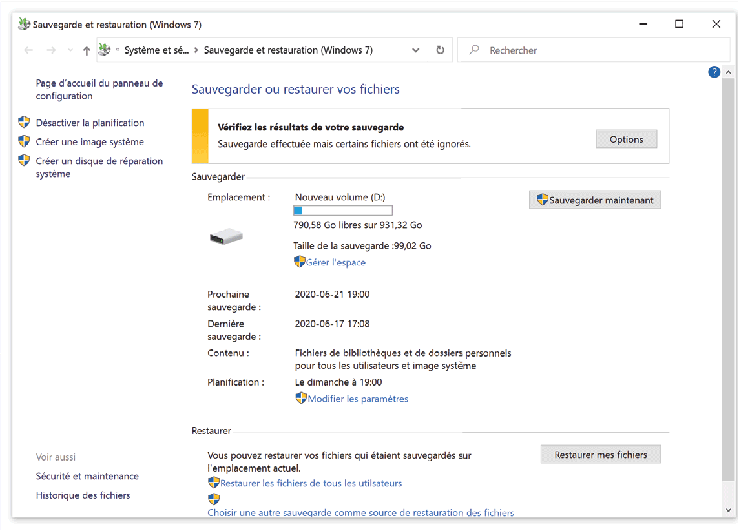Click 'Sauvegarder ou restaurer vos fichiers' title
The height and width of the screenshot is (531, 750).
tap(295, 89)
